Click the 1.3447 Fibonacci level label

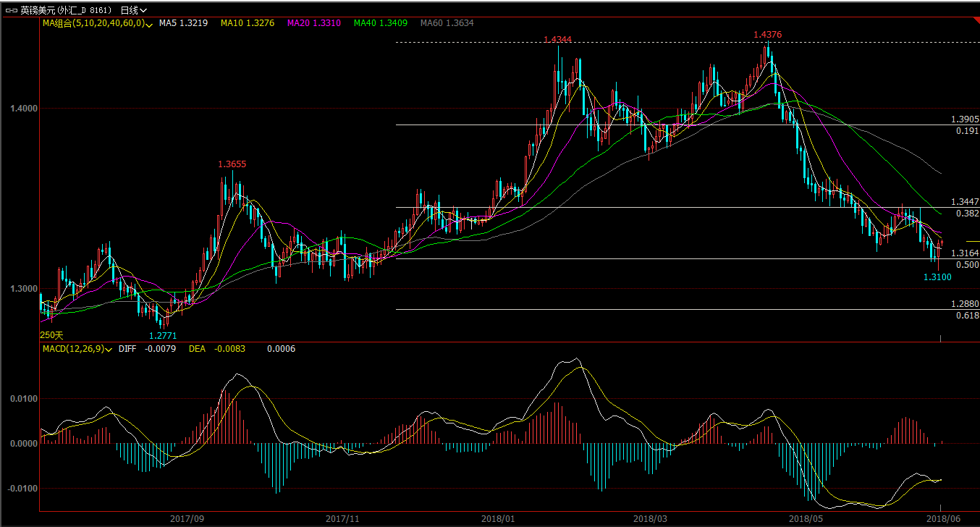click(x=965, y=202)
